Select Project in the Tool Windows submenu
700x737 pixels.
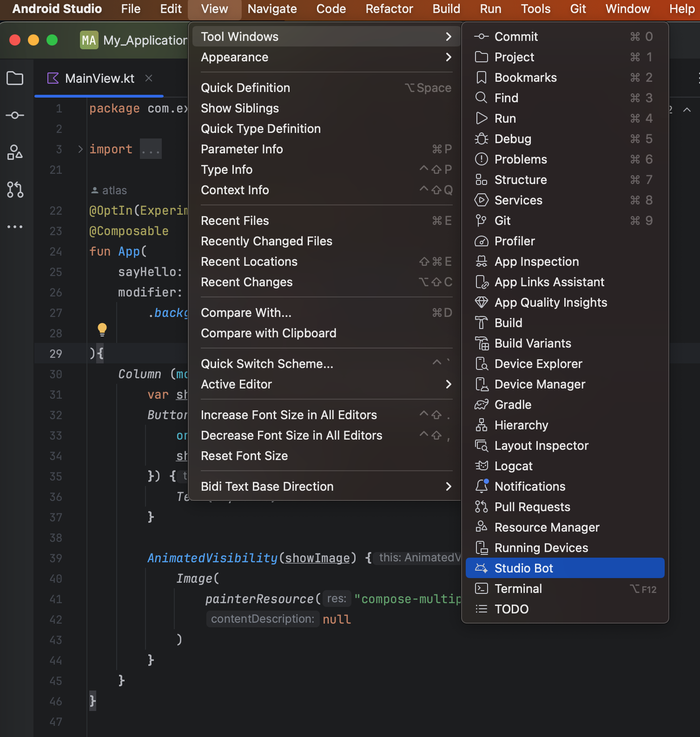click(x=565, y=57)
